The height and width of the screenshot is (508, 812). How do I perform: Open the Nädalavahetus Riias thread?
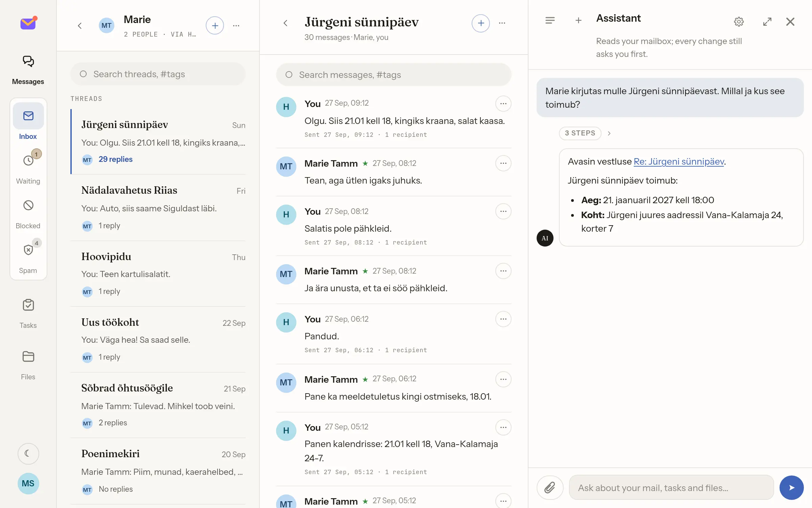158,208
